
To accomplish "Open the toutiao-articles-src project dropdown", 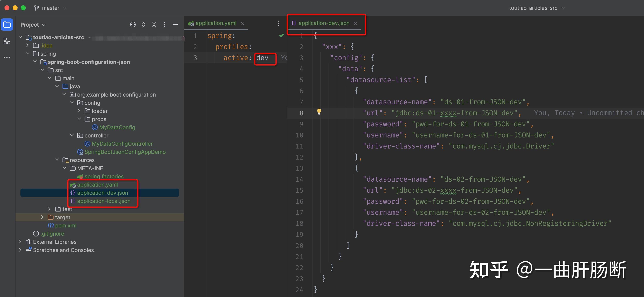I will (x=537, y=8).
